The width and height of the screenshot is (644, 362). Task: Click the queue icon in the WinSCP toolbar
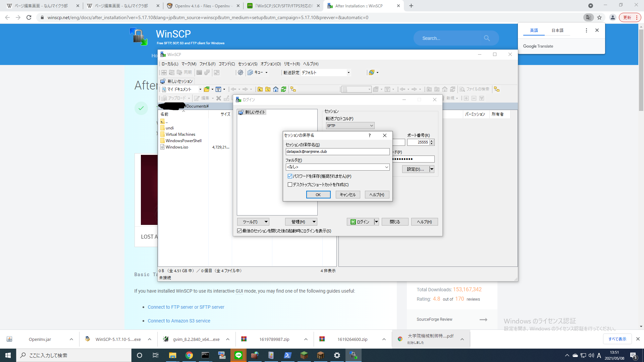(250, 72)
